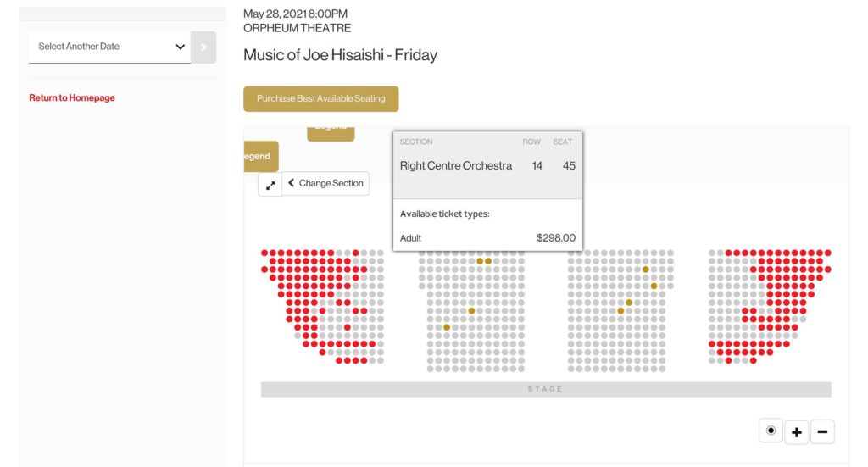Open the cut-off 'egend' tab on the map edge

(x=259, y=156)
